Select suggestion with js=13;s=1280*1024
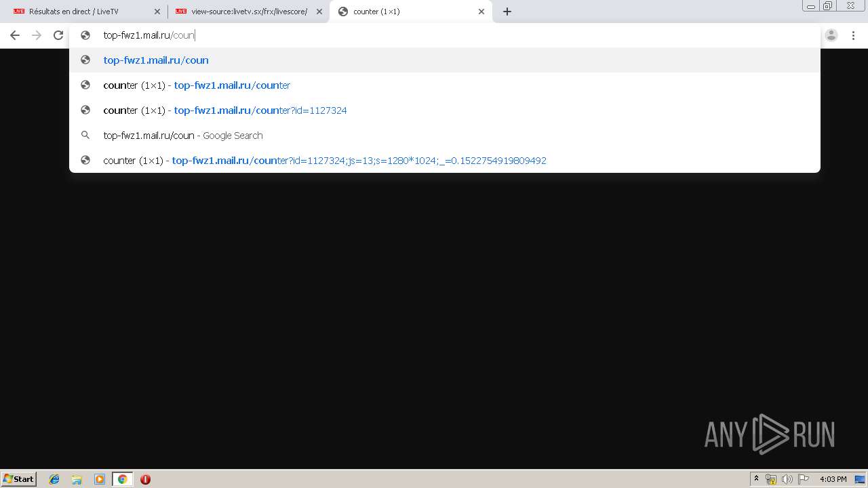Image resolution: width=868 pixels, height=488 pixels. tap(445, 161)
